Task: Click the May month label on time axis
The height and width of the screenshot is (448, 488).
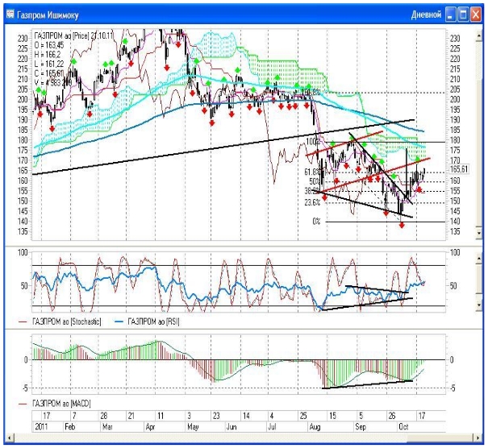Action: [x=193, y=427]
